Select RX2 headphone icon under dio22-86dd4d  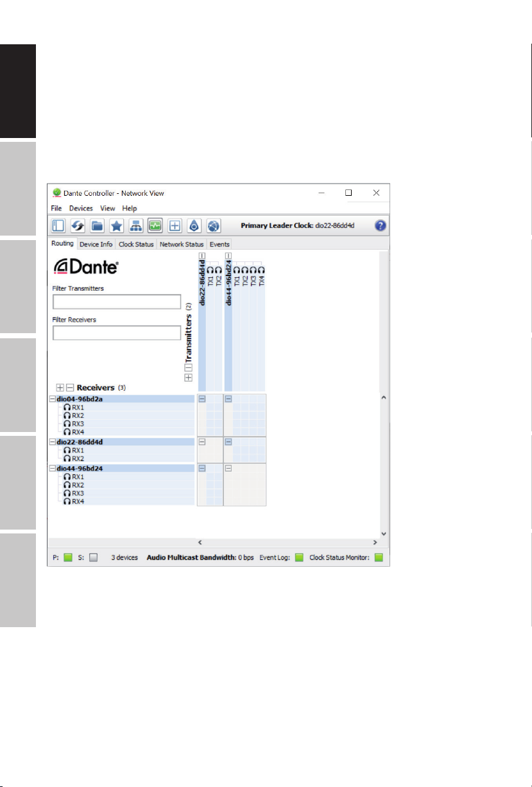67,458
